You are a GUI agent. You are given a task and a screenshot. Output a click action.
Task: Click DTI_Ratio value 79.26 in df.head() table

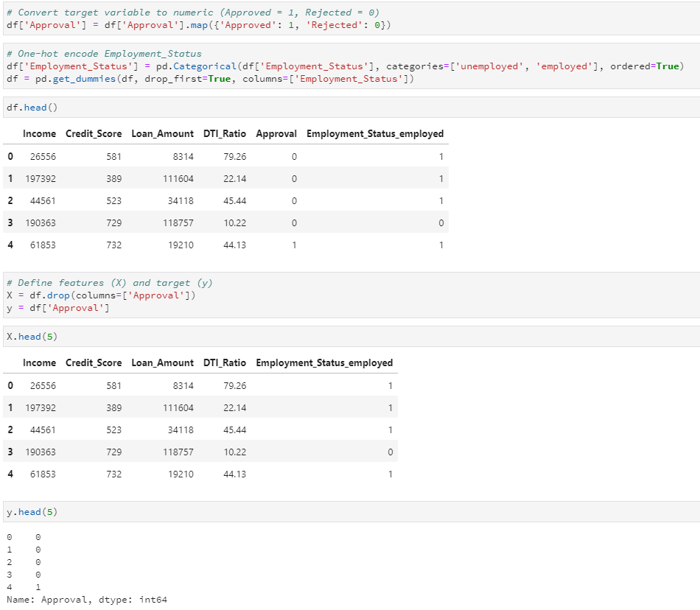234,157
